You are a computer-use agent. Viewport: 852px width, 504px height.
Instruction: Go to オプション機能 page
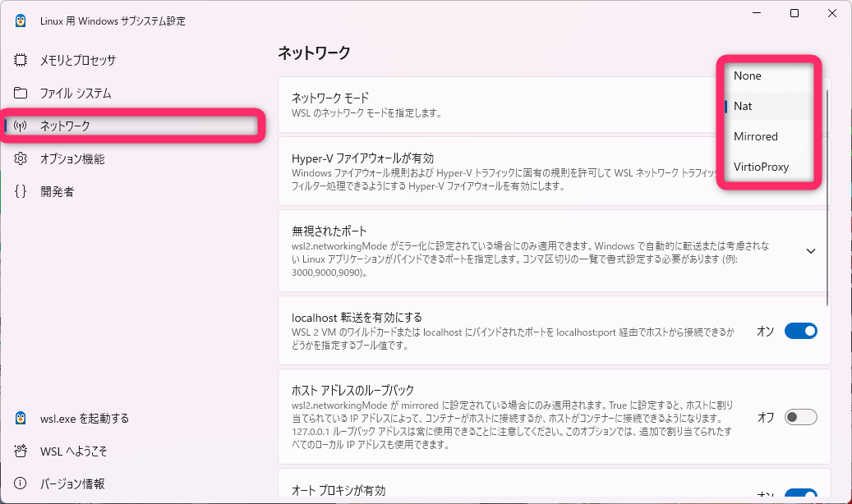click(133, 158)
